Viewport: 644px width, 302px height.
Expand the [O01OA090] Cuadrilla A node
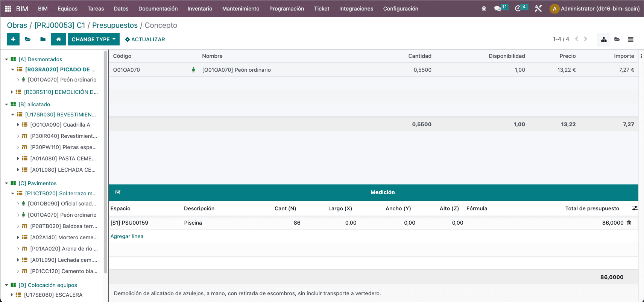[x=18, y=125]
